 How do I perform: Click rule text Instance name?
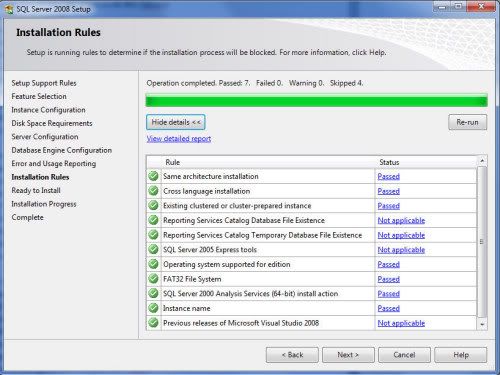pos(187,308)
